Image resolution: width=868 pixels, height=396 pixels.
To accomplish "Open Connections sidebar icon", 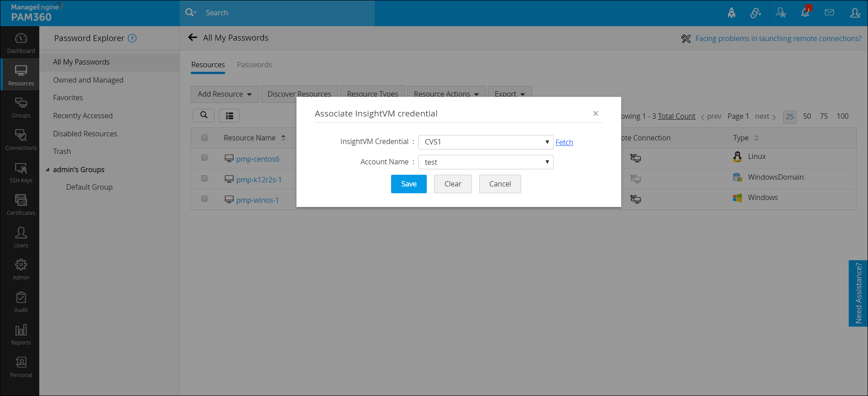I will [21, 140].
